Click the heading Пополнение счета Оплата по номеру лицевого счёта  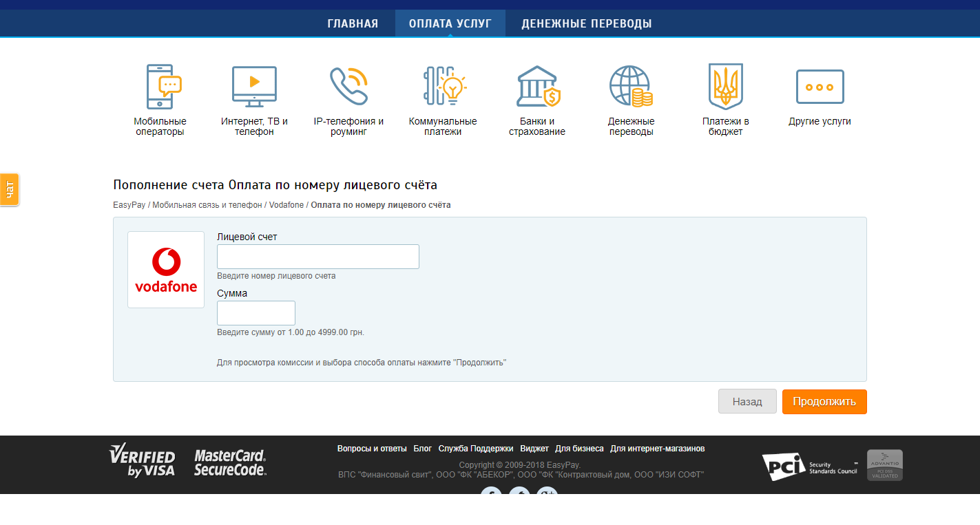275,185
